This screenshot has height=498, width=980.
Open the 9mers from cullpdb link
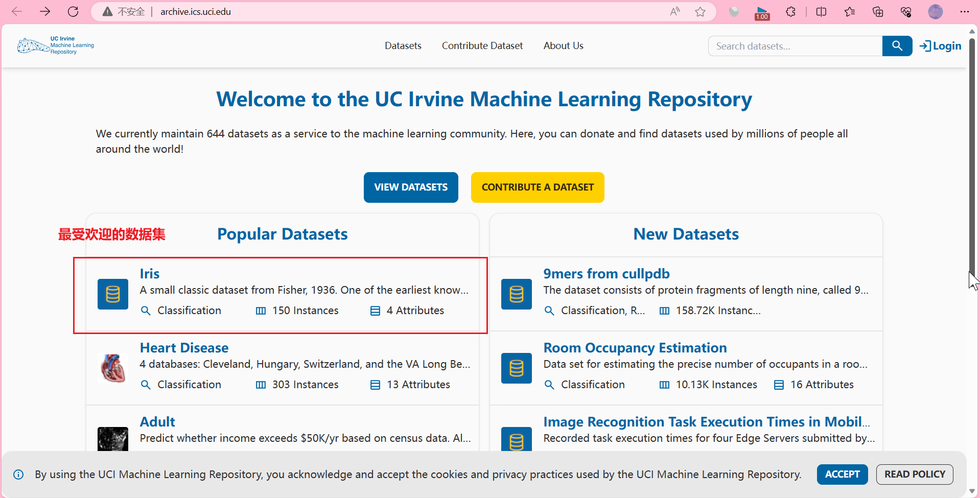(x=606, y=274)
